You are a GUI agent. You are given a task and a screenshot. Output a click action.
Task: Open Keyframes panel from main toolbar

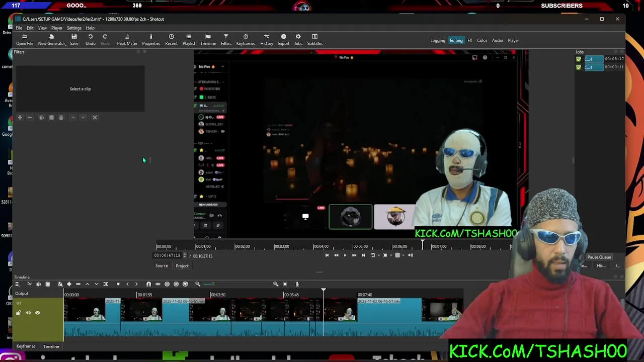246,40
